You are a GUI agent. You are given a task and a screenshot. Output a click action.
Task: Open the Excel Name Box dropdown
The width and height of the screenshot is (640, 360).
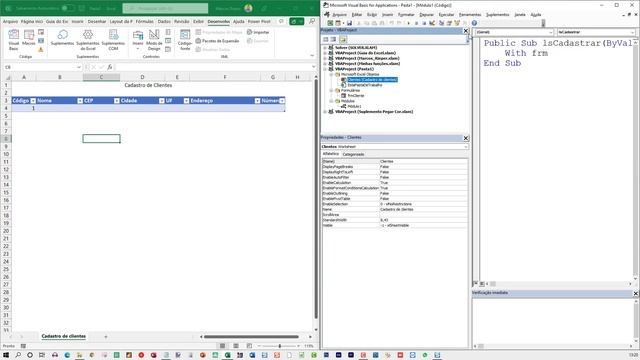(x=79, y=67)
